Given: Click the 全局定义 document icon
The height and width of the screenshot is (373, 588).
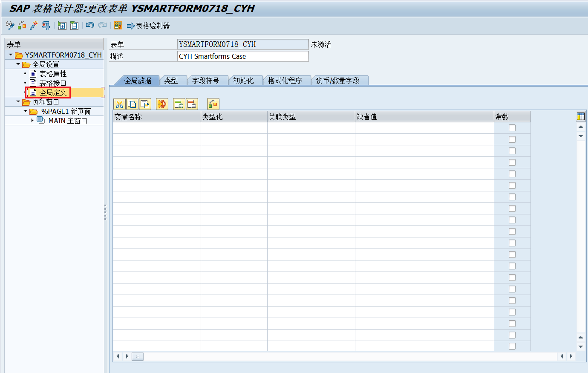Looking at the screenshot, I should tap(33, 92).
